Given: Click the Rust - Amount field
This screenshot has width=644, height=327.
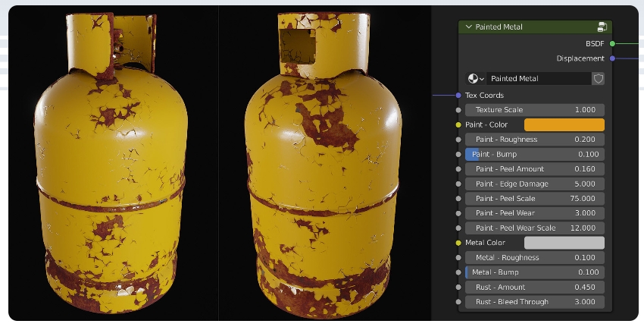Looking at the screenshot, I should click(x=535, y=287).
